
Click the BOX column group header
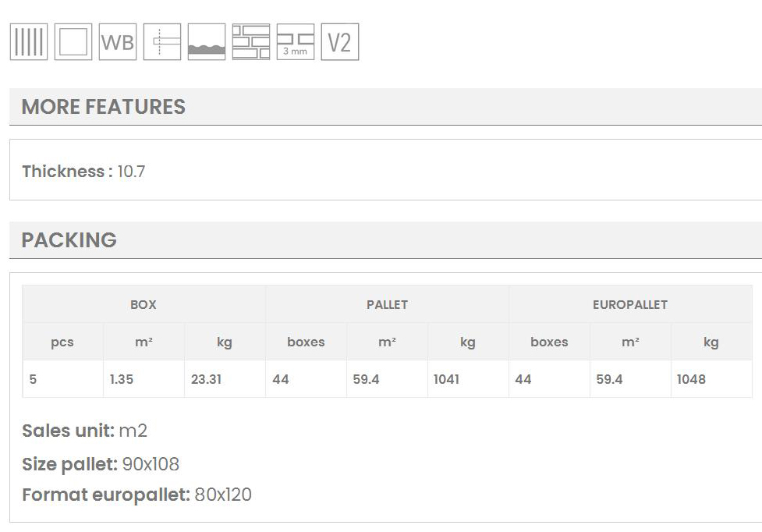[144, 305]
